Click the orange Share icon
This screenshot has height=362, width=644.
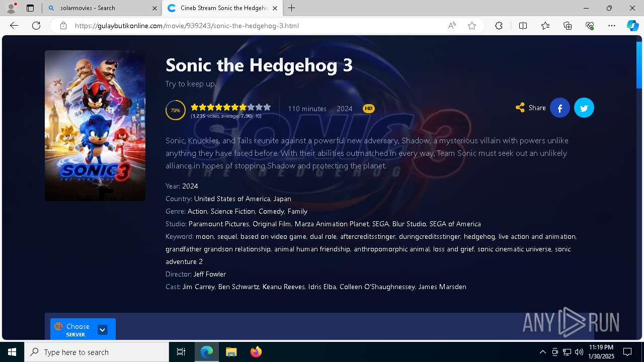(x=520, y=108)
